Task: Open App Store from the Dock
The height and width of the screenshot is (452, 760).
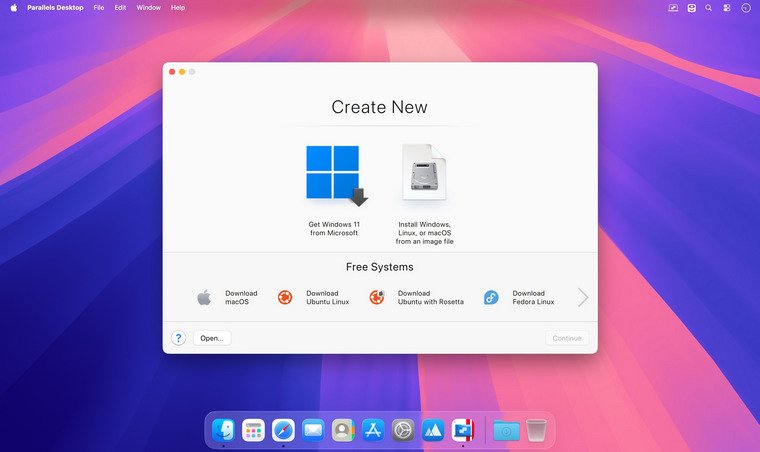Action: [373, 430]
